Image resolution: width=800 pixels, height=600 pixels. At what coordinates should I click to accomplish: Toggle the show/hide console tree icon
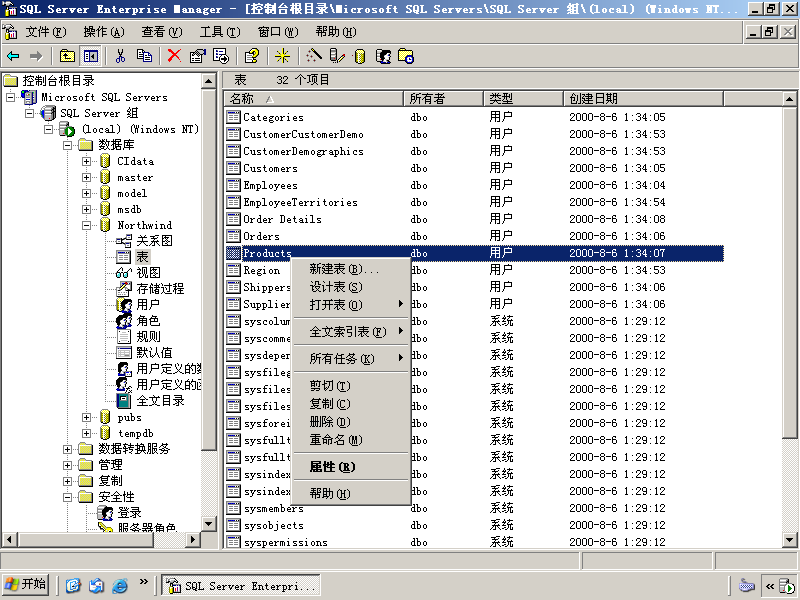tap(91, 56)
